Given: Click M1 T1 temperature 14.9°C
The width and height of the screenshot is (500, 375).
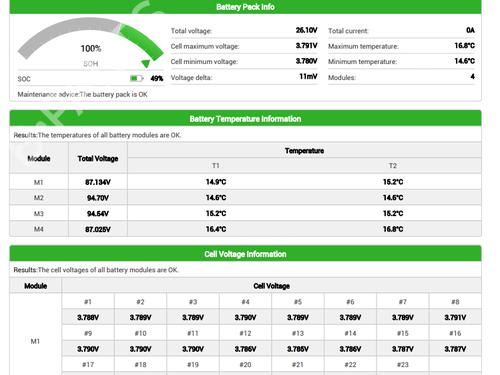Looking at the screenshot, I should pos(216,182).
